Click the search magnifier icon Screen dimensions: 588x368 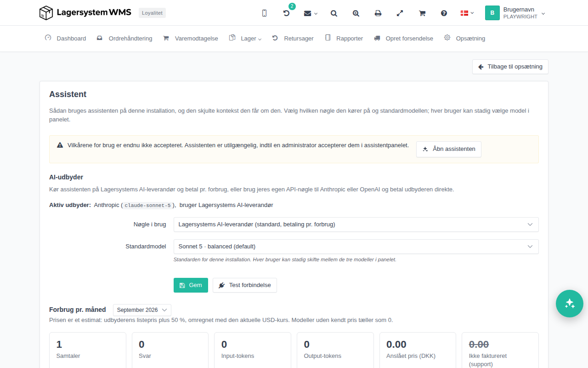coord(334,13)
